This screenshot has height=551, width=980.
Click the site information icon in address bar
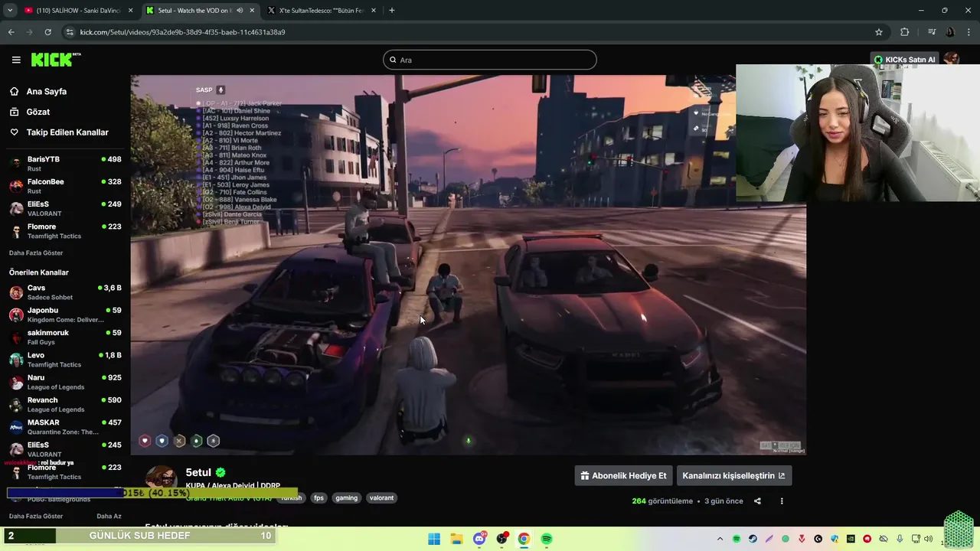70,32
